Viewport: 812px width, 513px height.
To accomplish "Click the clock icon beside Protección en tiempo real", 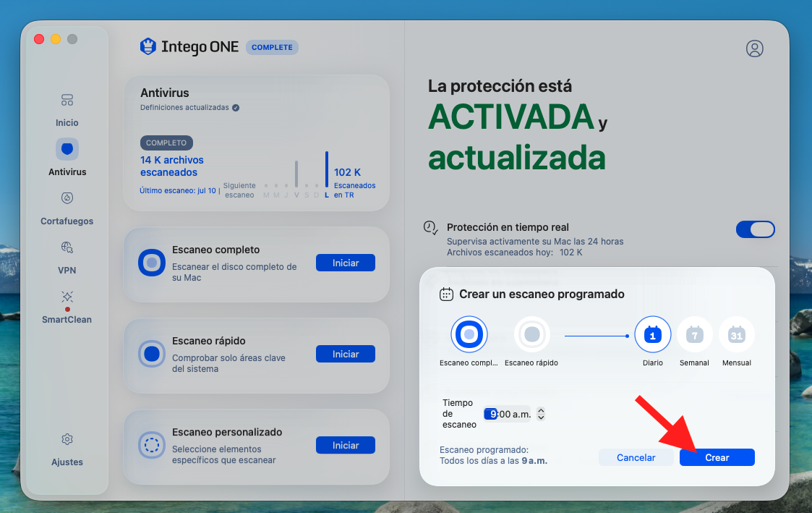I will (430, 227).
